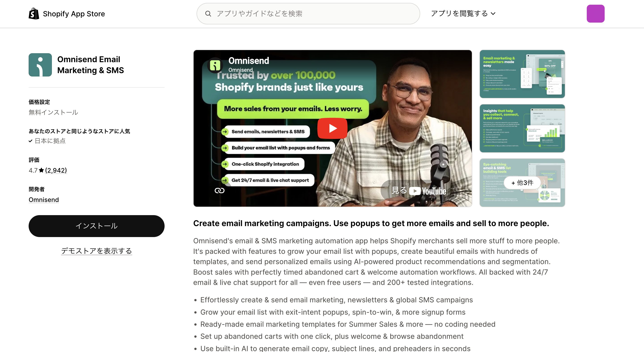Open the Omnisend app icon
Image resolution: width=644 pixels, height=352 pixels.
[x=40, y=65]
